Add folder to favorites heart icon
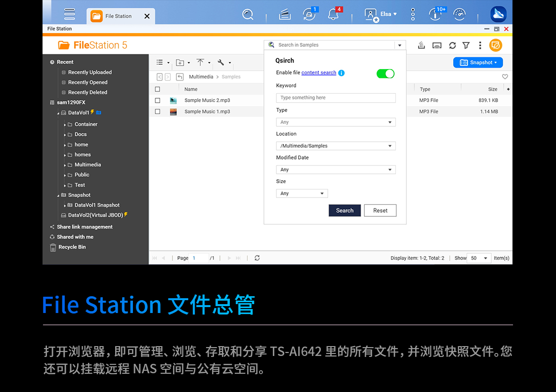Screen dimensions: 556x392 pos(505,77)
